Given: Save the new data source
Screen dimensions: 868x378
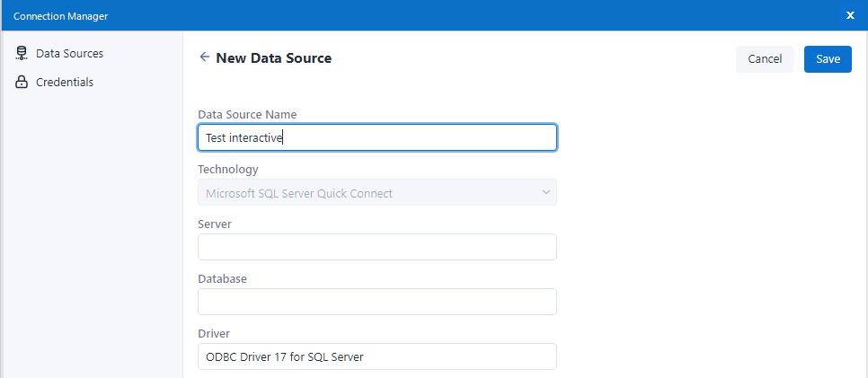Looking at the screenshot, I should [x=828, y=59].
